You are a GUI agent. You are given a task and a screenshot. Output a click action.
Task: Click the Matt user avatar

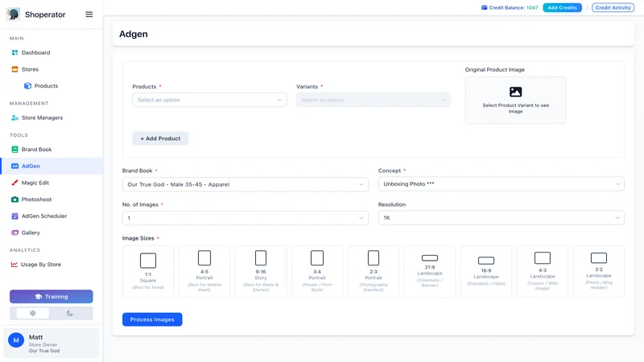pos(16,340)
